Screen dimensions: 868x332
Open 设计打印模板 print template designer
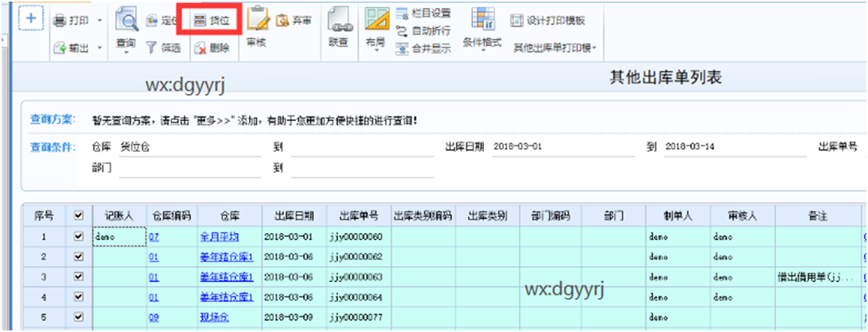[548, 21]
